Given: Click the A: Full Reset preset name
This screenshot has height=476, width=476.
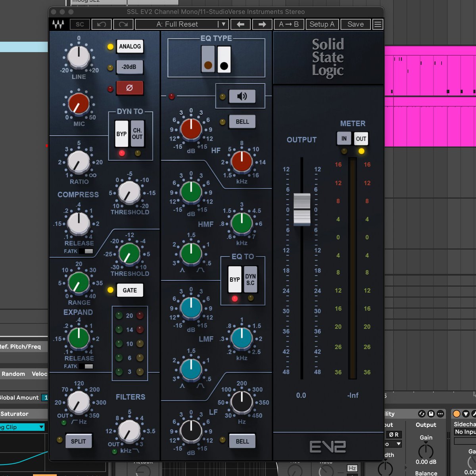Looking at the screenshot, I should (177, 24).
